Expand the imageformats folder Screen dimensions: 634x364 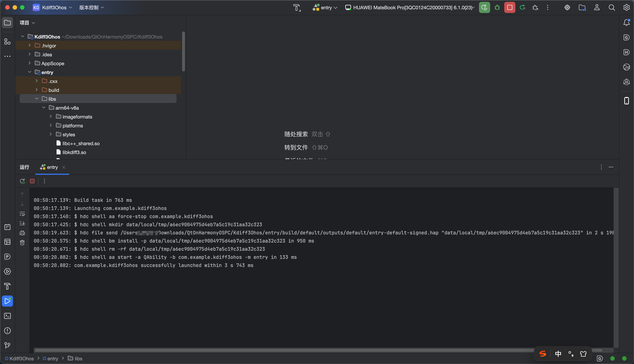[51, 116]
